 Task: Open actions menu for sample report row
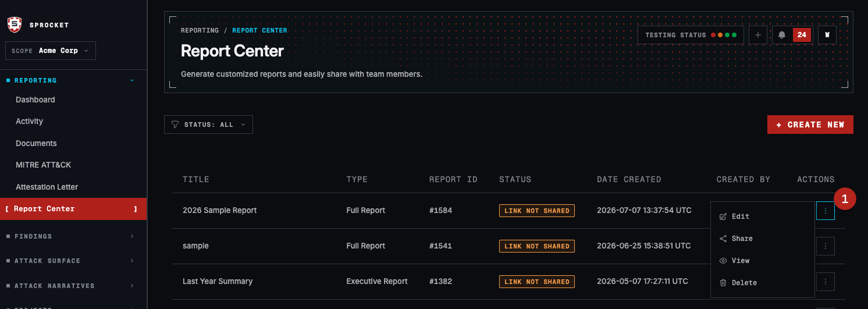click(x=825, y=246)
